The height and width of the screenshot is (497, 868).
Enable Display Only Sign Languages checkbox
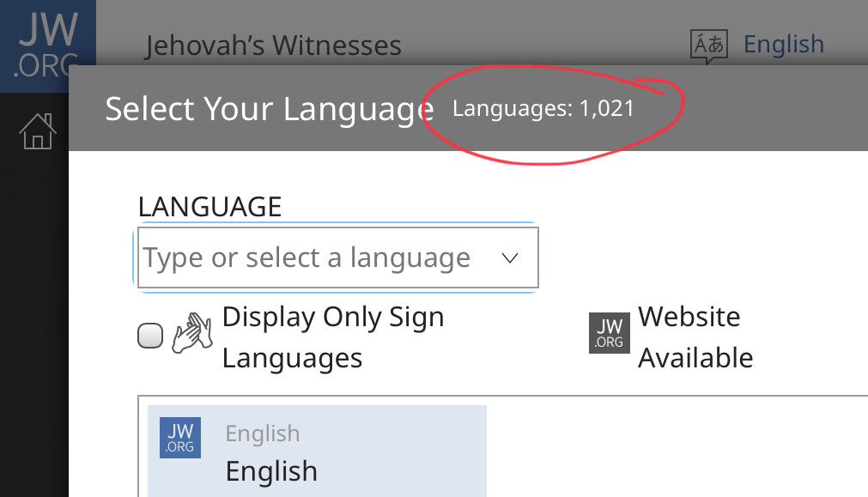[x=150, y=336]
